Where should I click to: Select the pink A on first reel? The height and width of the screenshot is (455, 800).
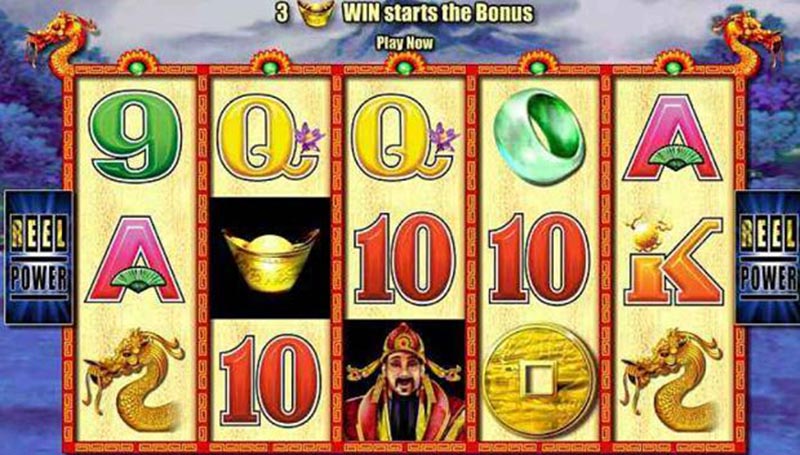pyautogui.click(x=135, y=259)
